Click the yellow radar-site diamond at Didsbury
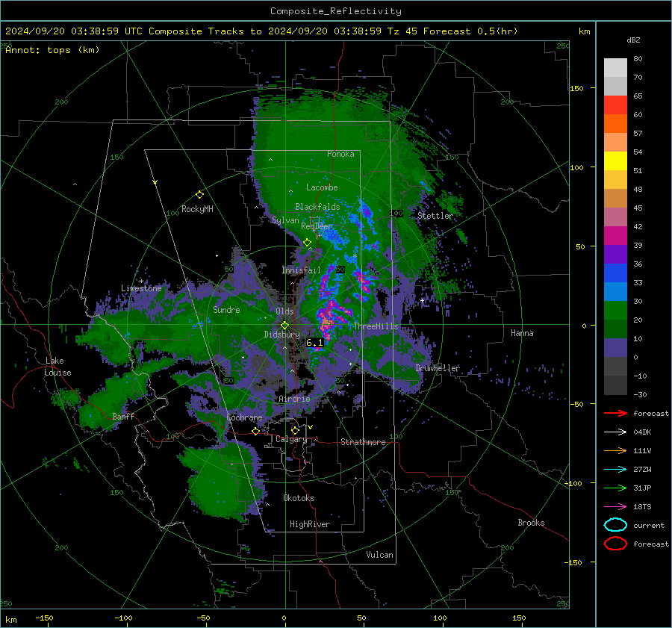Viewport: 672px width, 628px height. point(284,326)
